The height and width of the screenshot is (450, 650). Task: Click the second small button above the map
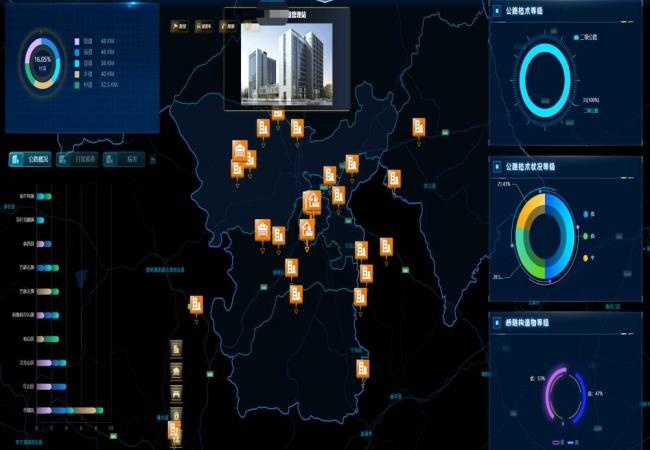click(x=206, y=27)
